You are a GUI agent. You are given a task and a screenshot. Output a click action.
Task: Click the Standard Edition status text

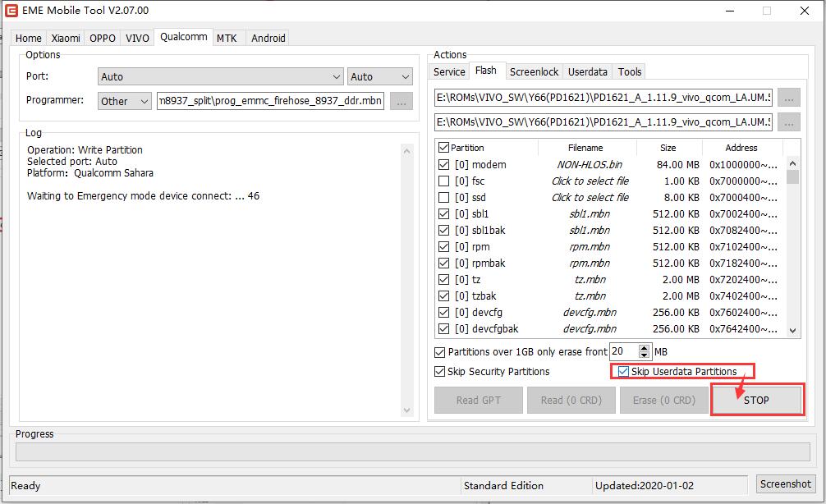pos(503,486)
